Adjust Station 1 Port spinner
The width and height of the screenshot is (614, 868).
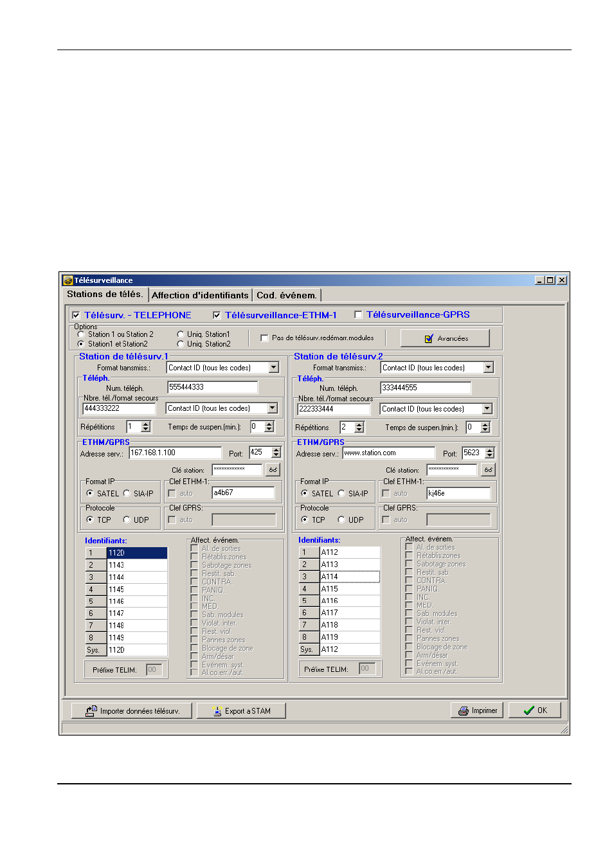pyautogui.click(x=276, y=453)
